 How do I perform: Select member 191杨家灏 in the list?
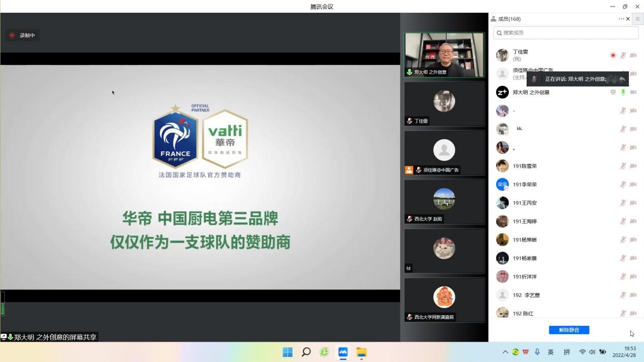[x=566, y=258]
